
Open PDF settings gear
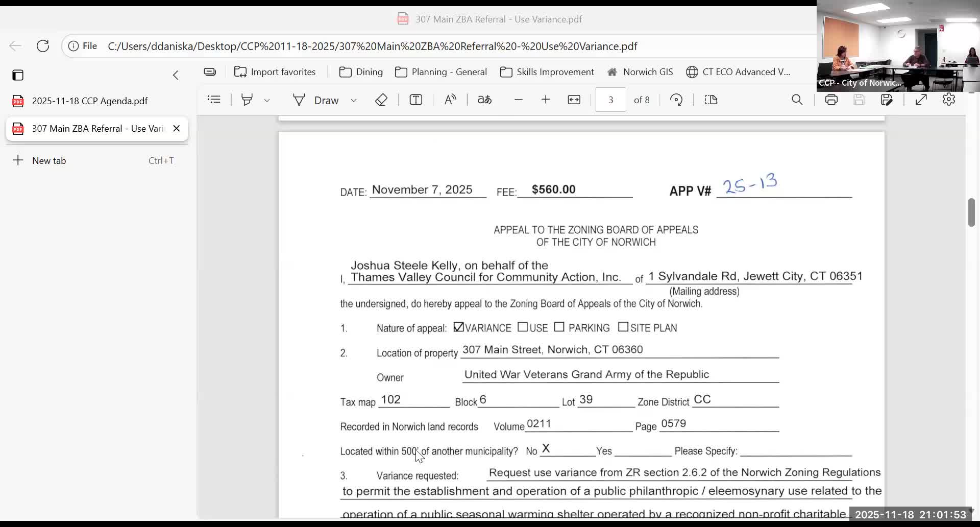[x=949, y=100]
